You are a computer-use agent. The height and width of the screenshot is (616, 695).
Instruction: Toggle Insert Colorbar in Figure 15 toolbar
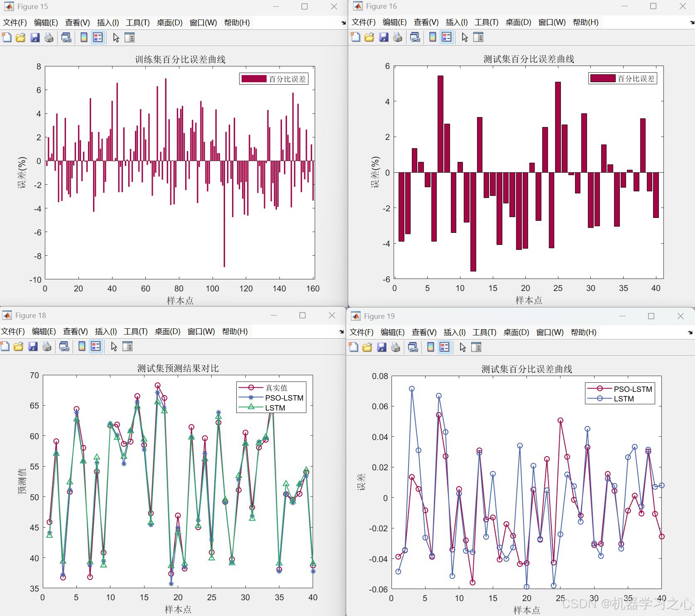84,38
